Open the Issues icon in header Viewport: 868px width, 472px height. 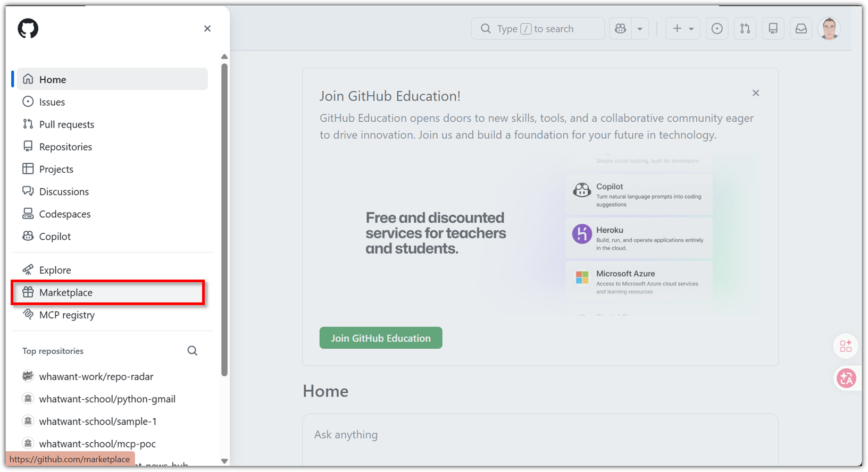point(717,29)
